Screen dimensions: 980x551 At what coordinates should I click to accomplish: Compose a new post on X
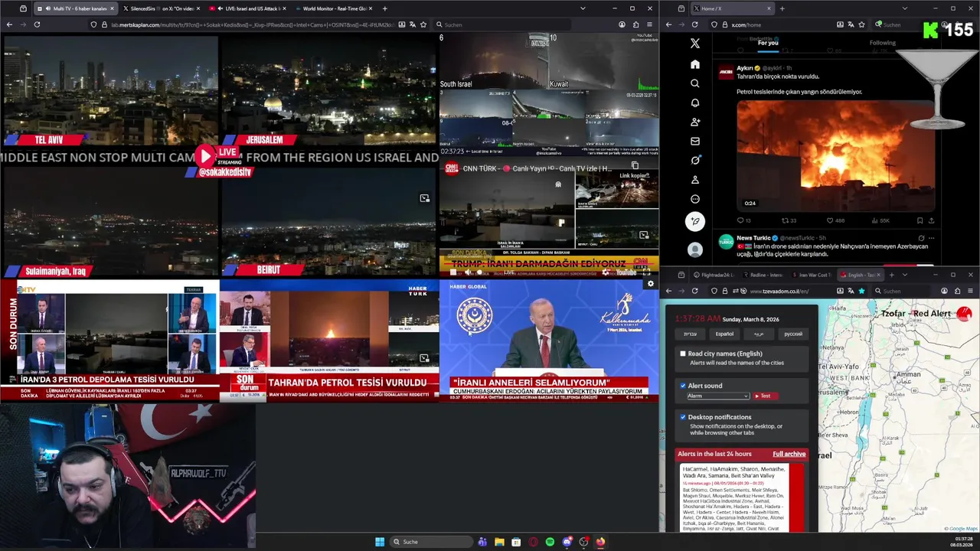coord(694,221)
